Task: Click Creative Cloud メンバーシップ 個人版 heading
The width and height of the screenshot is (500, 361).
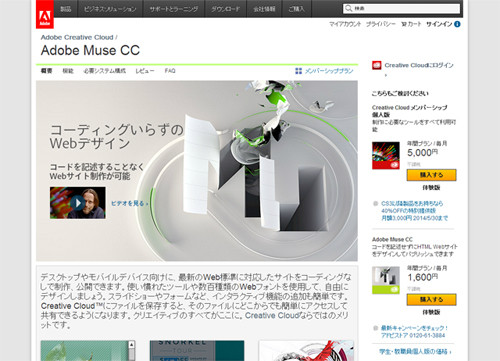Action: 410,111
